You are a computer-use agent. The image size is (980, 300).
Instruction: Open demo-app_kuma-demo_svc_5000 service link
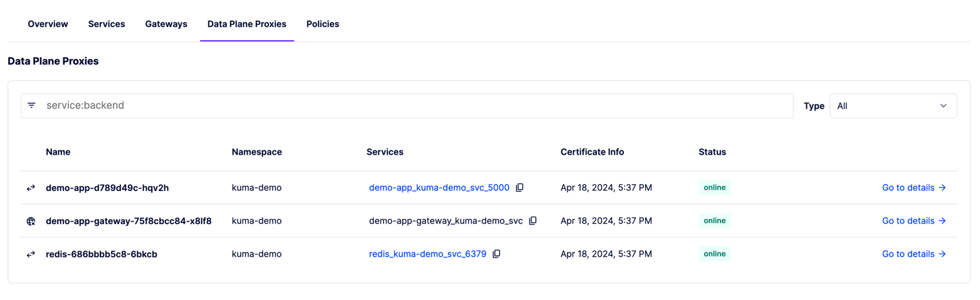click(x=439, y=188)
